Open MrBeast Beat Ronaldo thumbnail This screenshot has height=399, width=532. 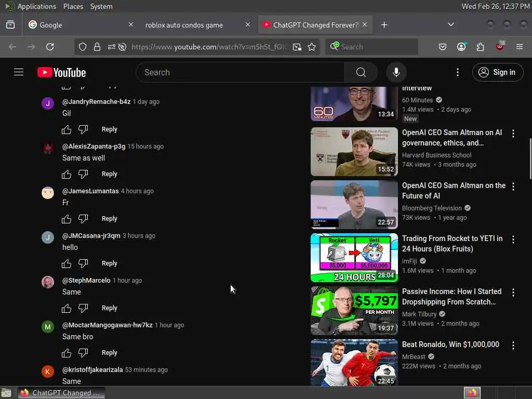(354, 362)
